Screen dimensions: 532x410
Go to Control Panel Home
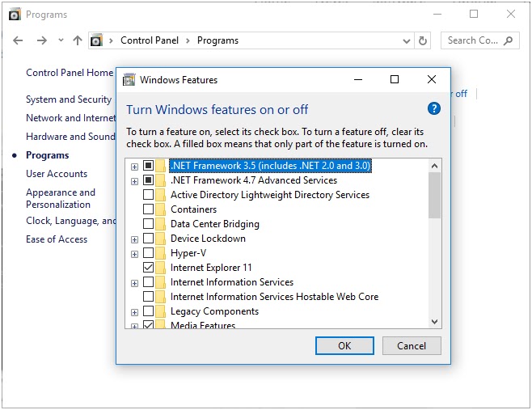point(70,73)
